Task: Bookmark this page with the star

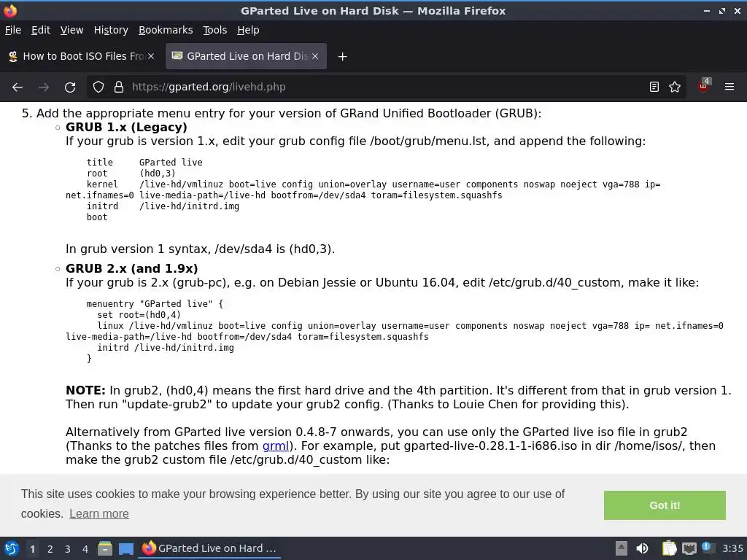Action: 675,87
